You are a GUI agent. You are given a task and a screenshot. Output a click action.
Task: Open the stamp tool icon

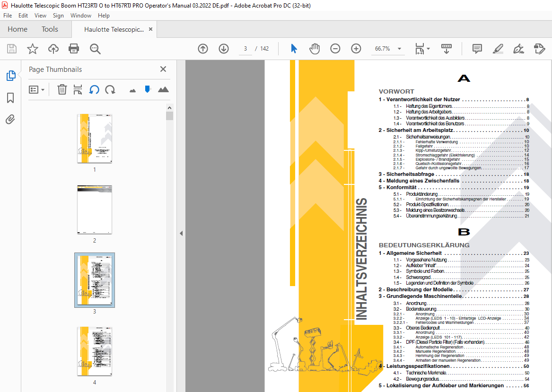tap(539, 49)
